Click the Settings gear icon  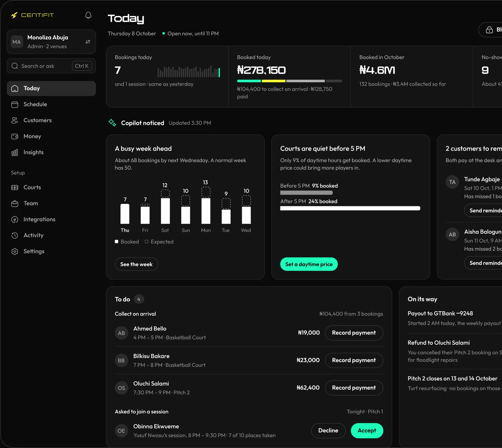pos(15,251)
